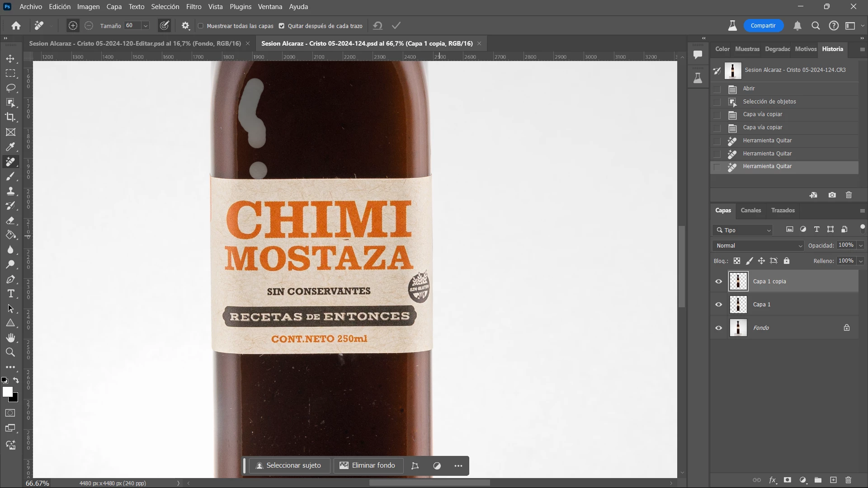Select the Eraser tool
Viewport: 868px width, 488px height.
coord(10,221)
